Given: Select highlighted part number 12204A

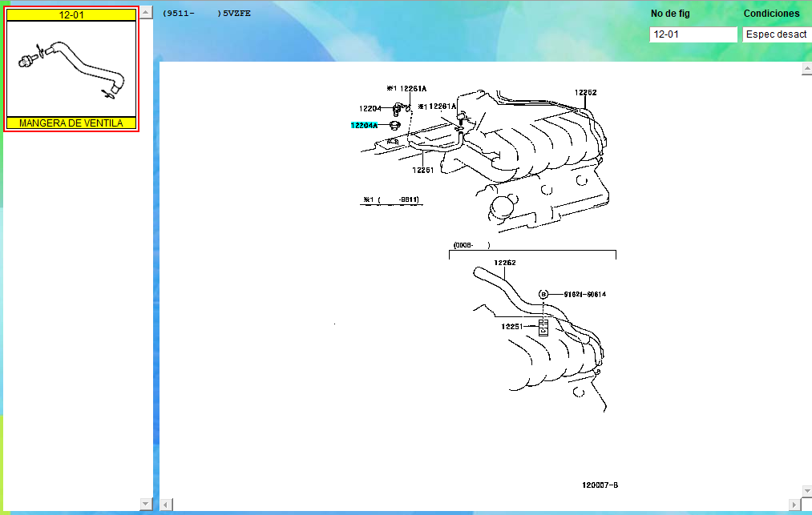Looking at the screenshot, I should click(x=364, y=125).
